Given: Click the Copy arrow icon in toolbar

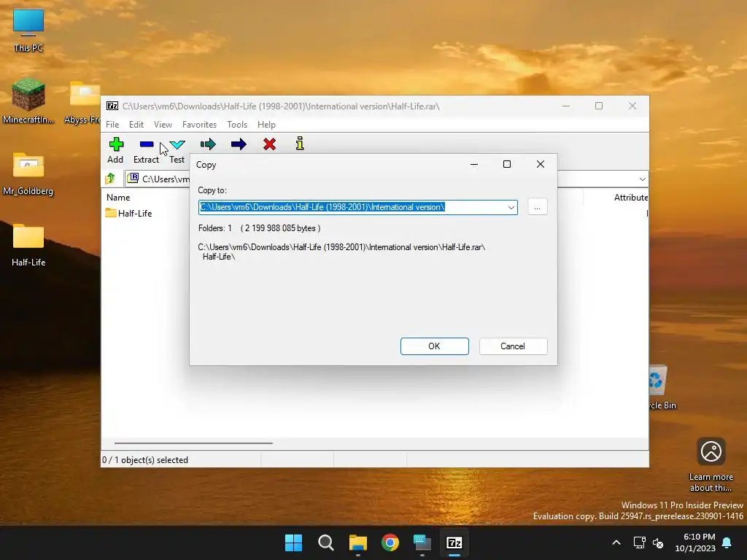Looking at the screenshot, I should click(208, 144).
